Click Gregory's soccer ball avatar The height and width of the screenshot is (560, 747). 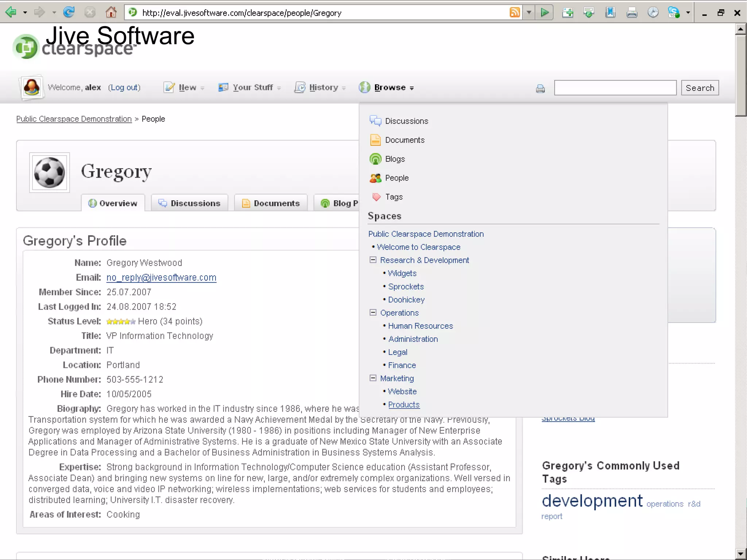click(x=50, y=172)
